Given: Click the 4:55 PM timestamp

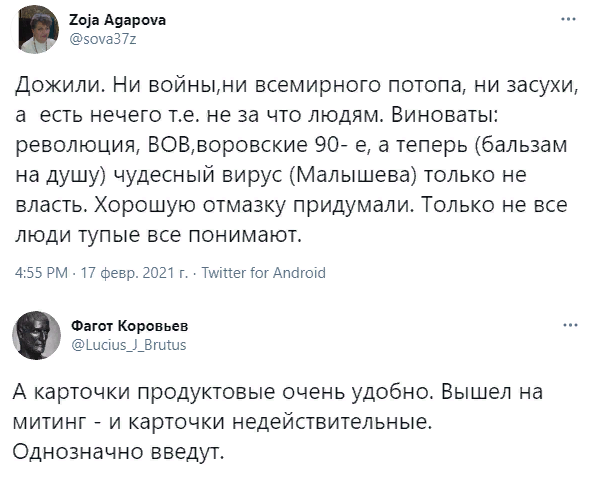Looking at the screenshot, I should [x=42, y=272].
